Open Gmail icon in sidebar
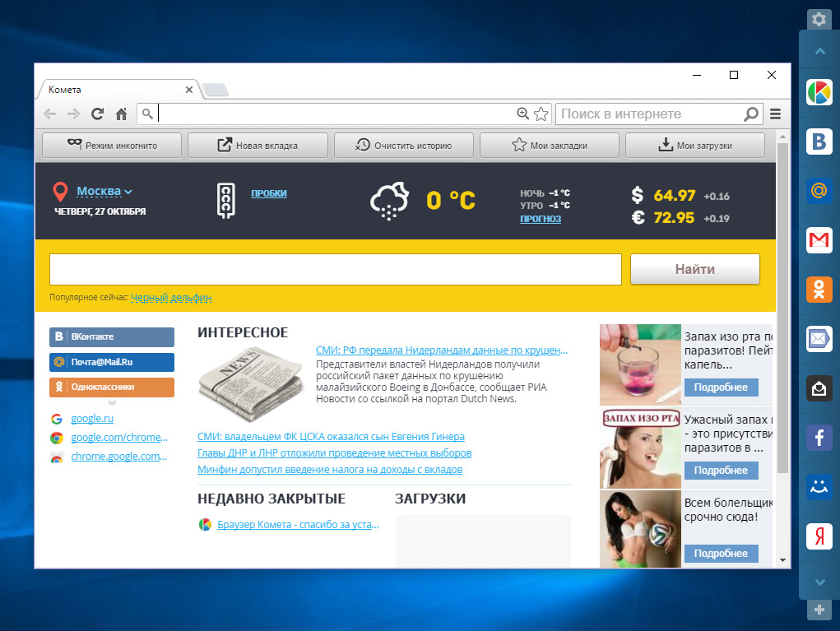The width and height of the screenshot is (840, 631). 819,240
